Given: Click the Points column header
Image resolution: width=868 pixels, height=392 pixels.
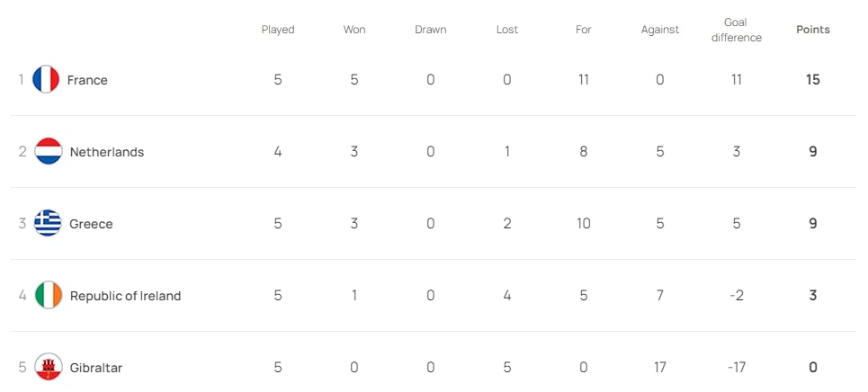Looking at the screenshot, I should click(x=813, y=30).
